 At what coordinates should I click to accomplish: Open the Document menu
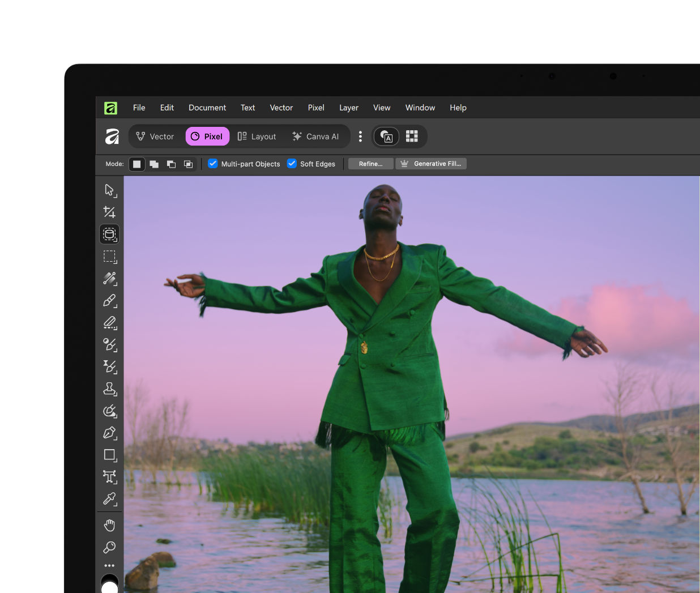(x=207, y=108)
